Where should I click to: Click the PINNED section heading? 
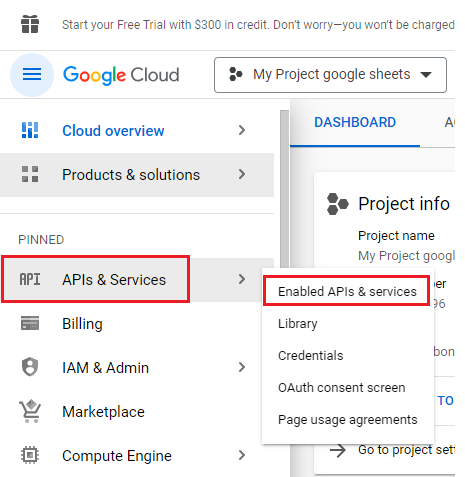(x=41, y=240)
